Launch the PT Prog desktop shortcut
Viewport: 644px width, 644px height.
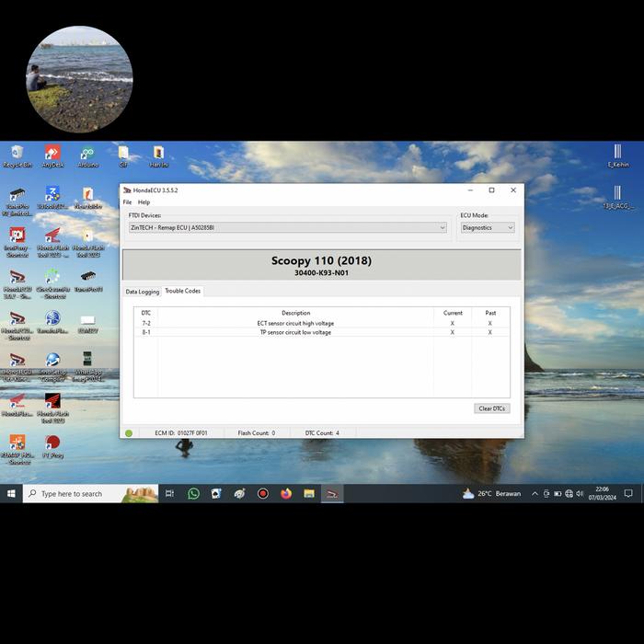coord(52,445)
